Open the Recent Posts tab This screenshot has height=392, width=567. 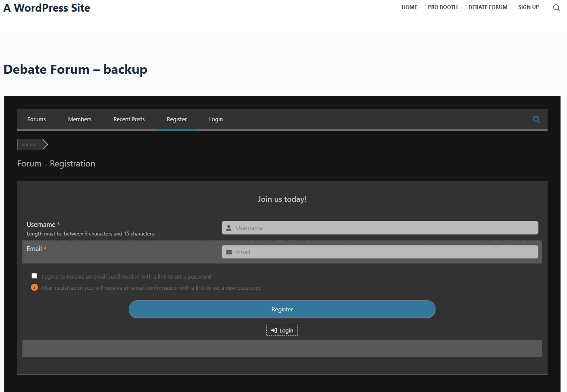129,119
